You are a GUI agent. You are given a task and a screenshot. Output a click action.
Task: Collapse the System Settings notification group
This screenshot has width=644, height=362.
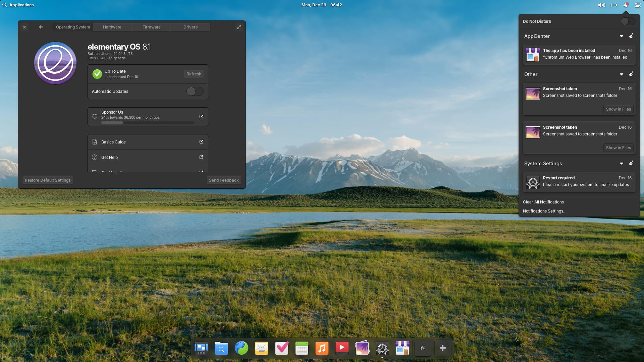click(x=622, y=164)
